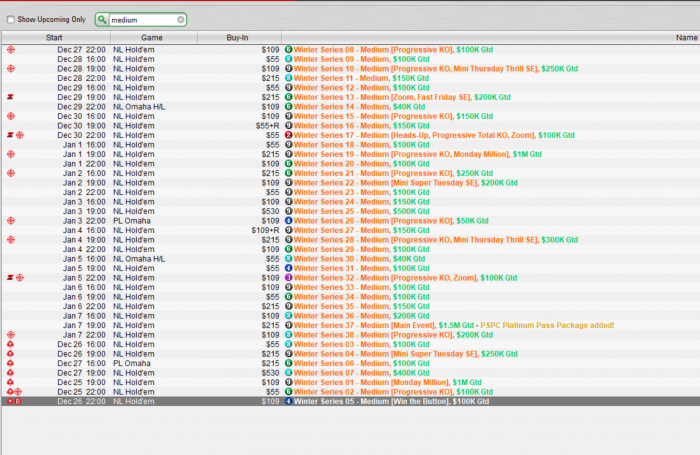Click the Zoom icon on the Winter Series 32 row
The height and width of the screenshot is (455, 700).
10,278
